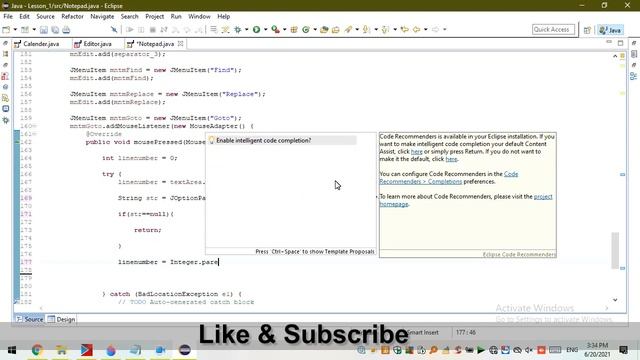The height and width of the screenshot is (360, 640).
Task: Click the Save toolbar icon
Action: (44, 29)
